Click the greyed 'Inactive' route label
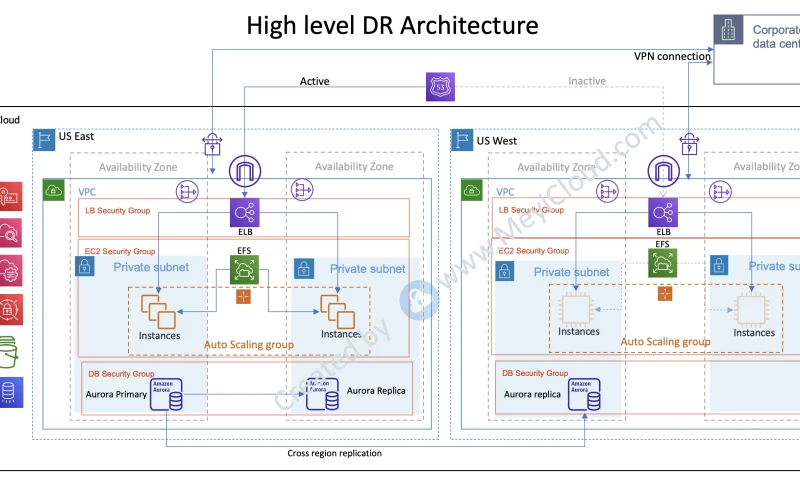800x480 pixels. pyautogui.click(x=587, y=81)
